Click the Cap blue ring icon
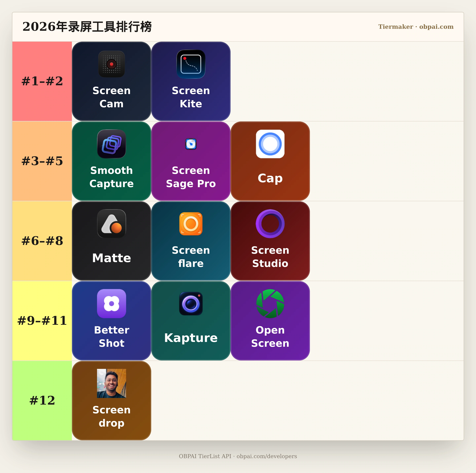The image size is (476, 473). [x=270, y=144]
